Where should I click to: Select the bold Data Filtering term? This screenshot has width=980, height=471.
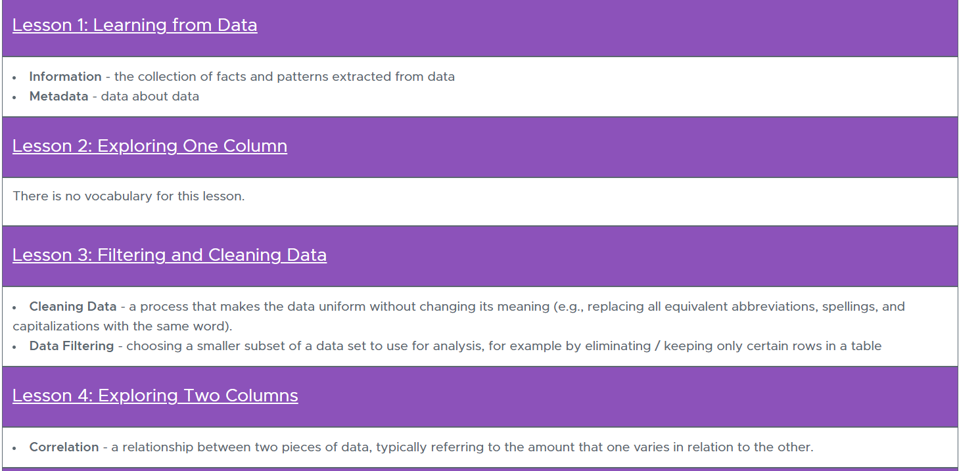pos(72,346)
